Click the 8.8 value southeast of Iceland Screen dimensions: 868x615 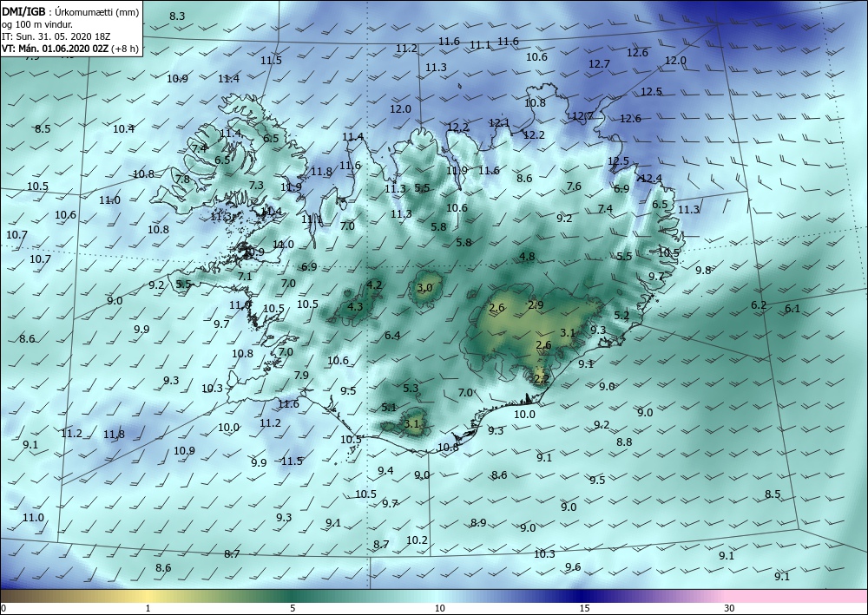(x=624, y=442)
